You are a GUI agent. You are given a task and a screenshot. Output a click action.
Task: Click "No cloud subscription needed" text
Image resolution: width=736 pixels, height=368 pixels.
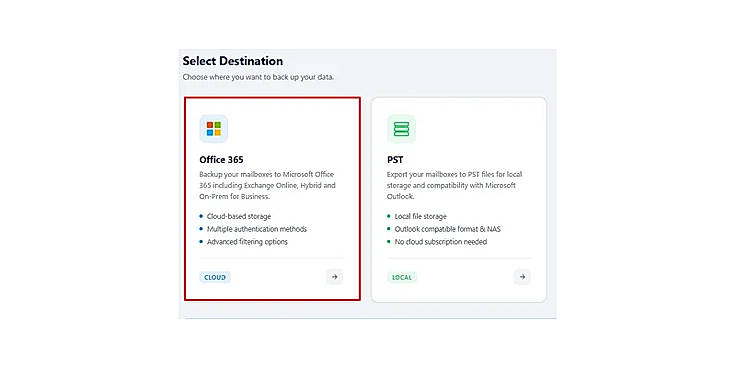click(x=441, y=242)
